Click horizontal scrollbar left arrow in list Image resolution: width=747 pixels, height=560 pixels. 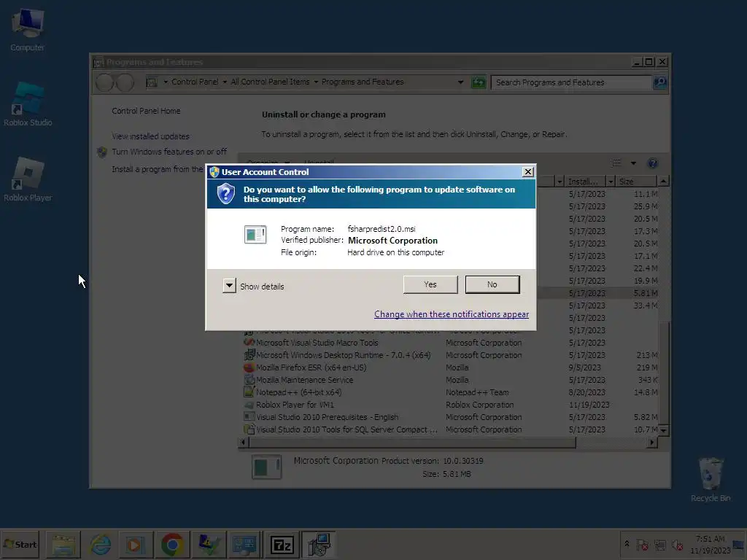click(x=244, y=443)
